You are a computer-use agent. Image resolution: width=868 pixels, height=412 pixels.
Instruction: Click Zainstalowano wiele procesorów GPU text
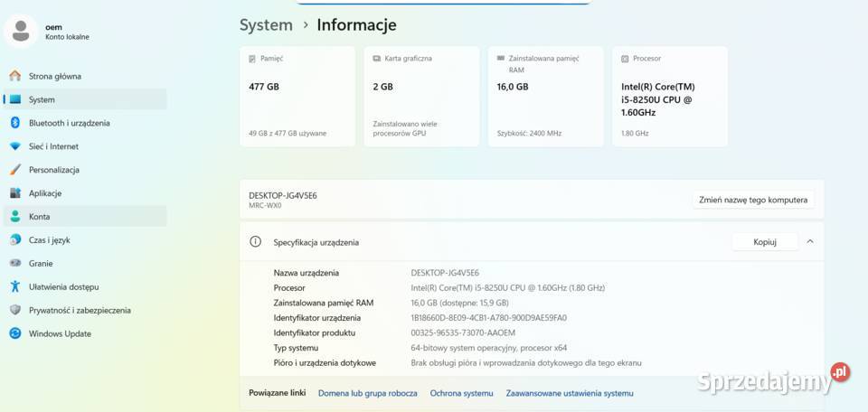pyautogui.click(x=405, y=128)
